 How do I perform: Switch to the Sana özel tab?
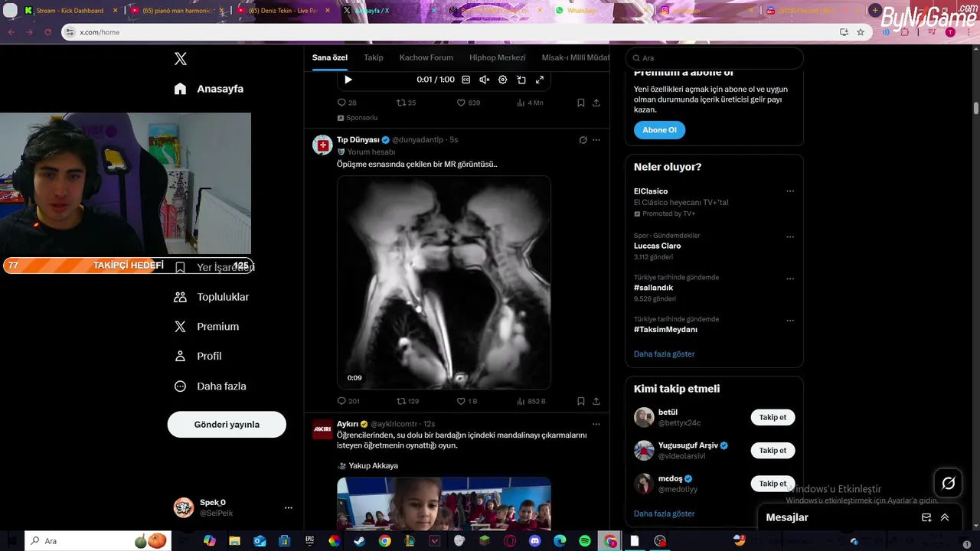click(x=329, y=57)
